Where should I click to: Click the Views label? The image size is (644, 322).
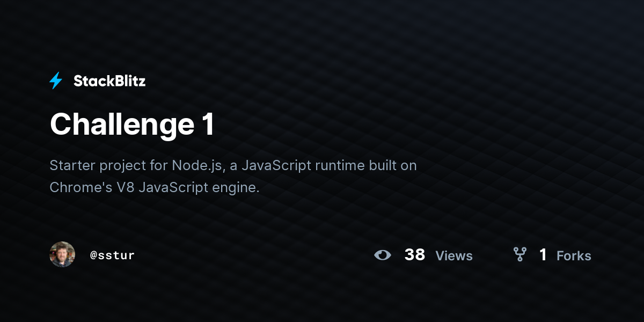454,255
